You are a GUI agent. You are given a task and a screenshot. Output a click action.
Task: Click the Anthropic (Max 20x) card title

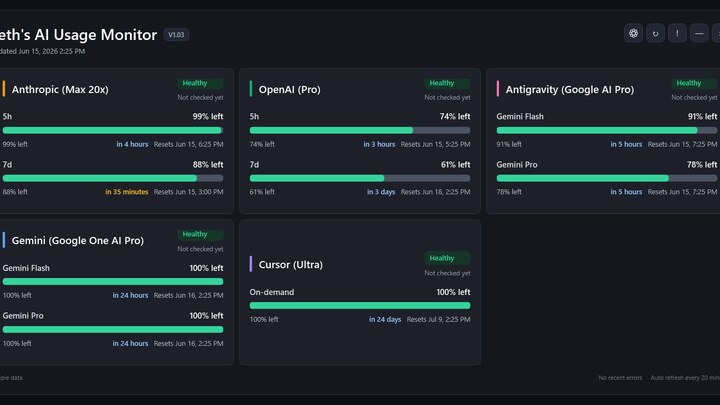(x=60, y=90)
